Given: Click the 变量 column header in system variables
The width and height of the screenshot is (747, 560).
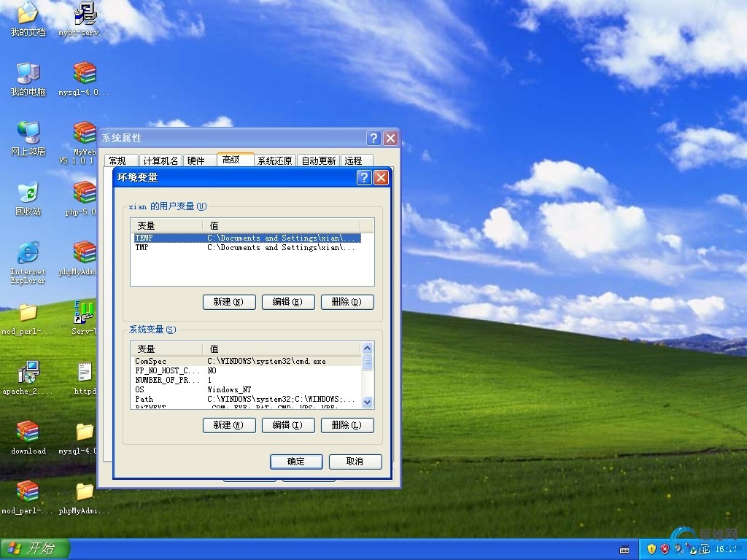Looking at the screenshot, I should tap(167, 349).
